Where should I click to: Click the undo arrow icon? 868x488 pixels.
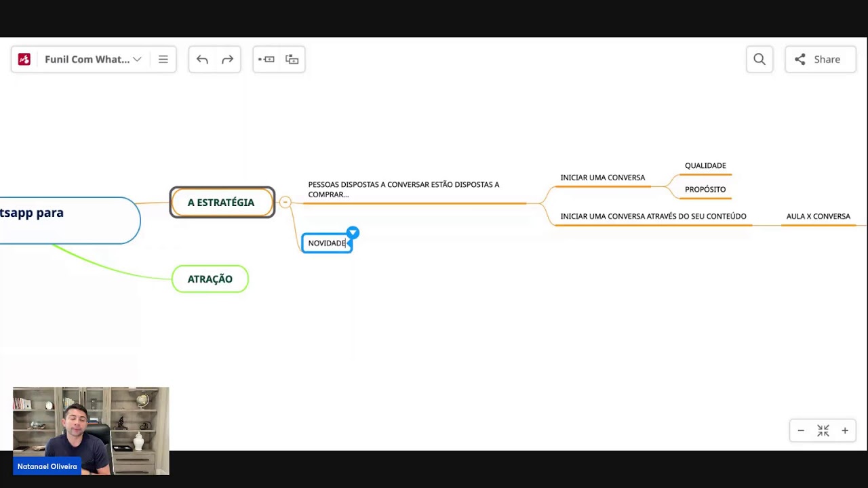[x=202, y=60]
